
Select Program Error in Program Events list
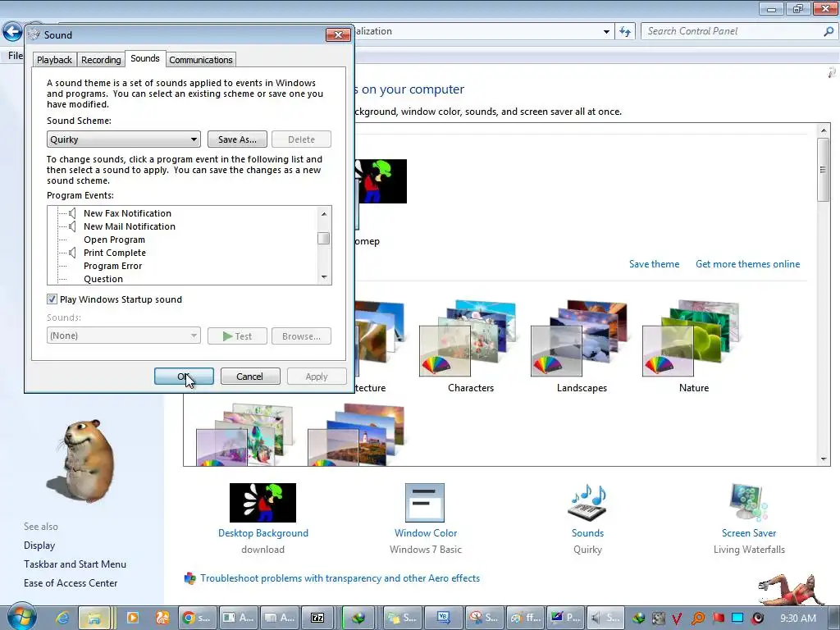[112, 266]
